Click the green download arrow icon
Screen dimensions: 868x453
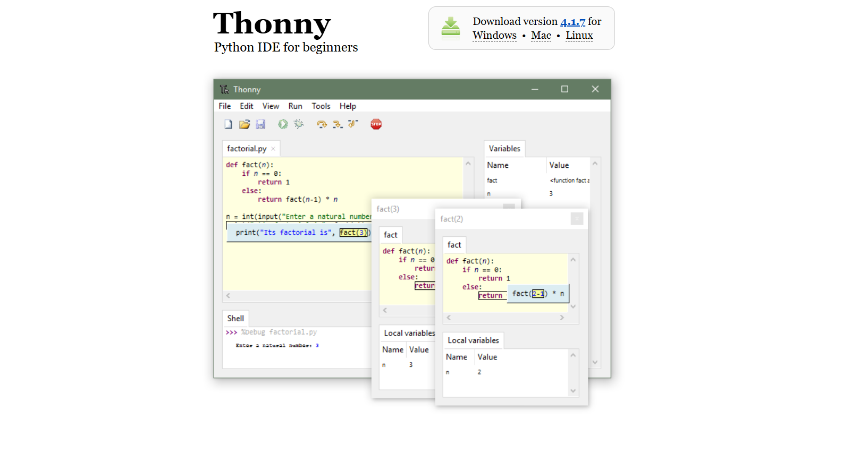[x=451, y=28]
